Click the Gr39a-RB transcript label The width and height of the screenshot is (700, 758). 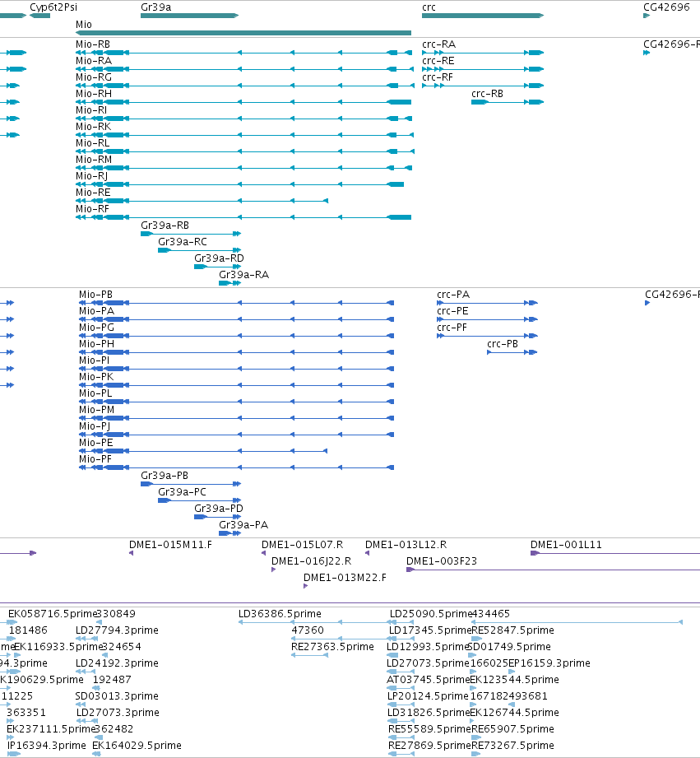tap(165, 225)
